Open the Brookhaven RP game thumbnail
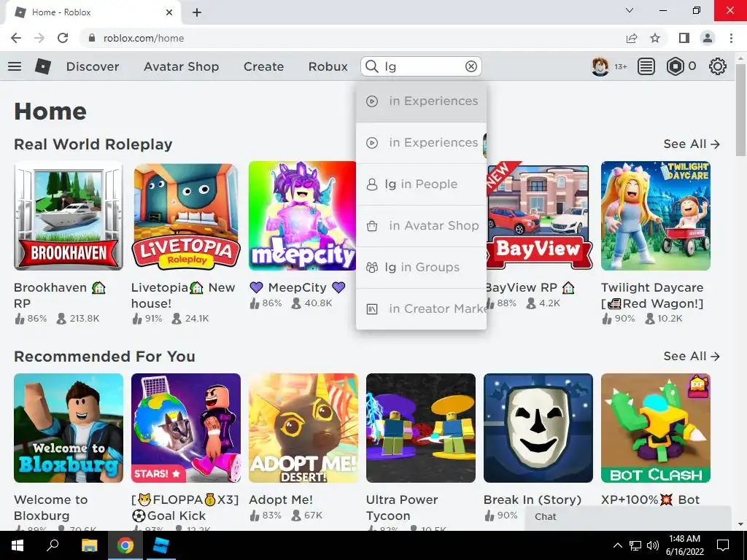The image size is (747, 560). tap(69, 216)
